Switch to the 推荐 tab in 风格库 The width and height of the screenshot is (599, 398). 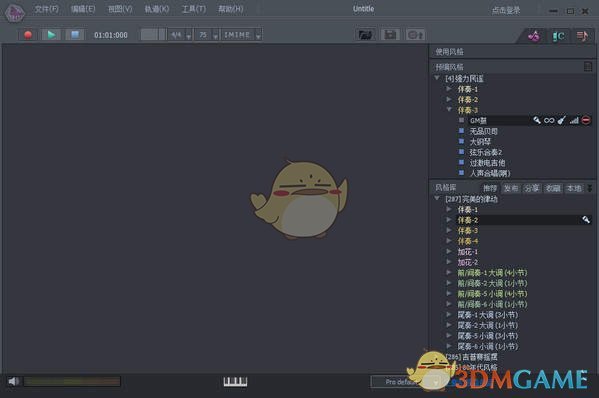pos(490,188)
